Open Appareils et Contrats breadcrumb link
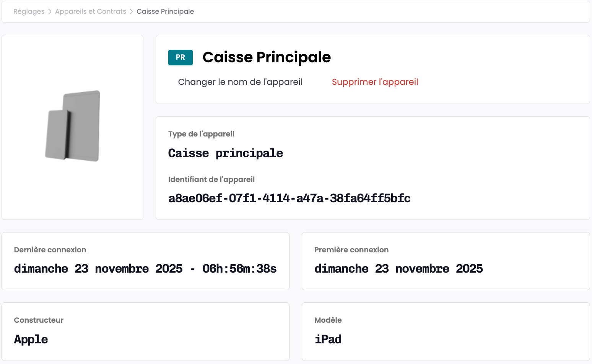Image resolution: width=592 pixels, height=364 pixels. click(91, 11)
